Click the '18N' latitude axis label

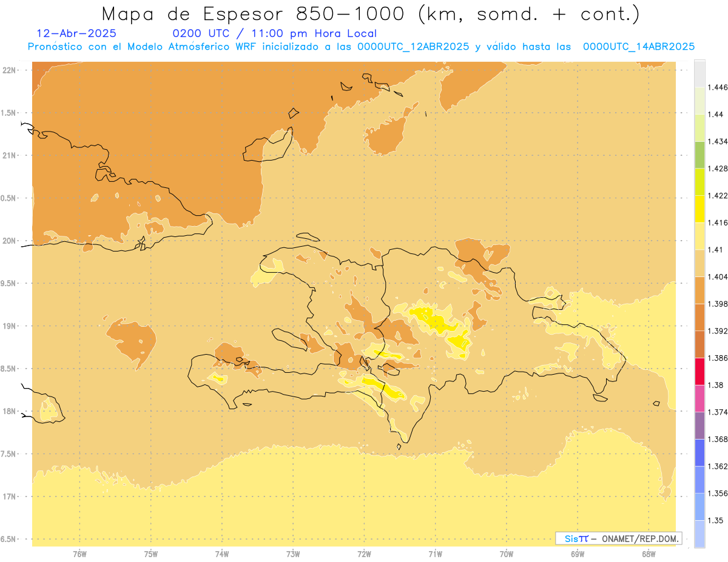point(10,411)
